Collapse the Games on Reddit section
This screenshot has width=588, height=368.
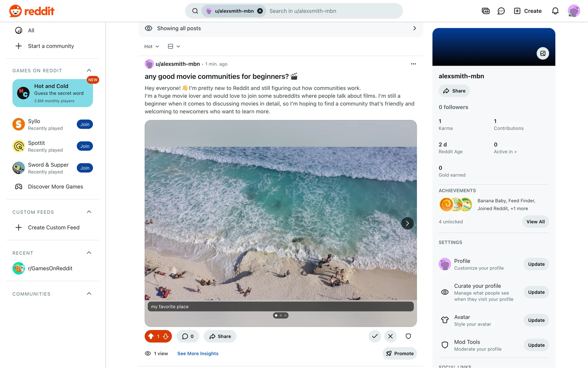click(89, 71)
